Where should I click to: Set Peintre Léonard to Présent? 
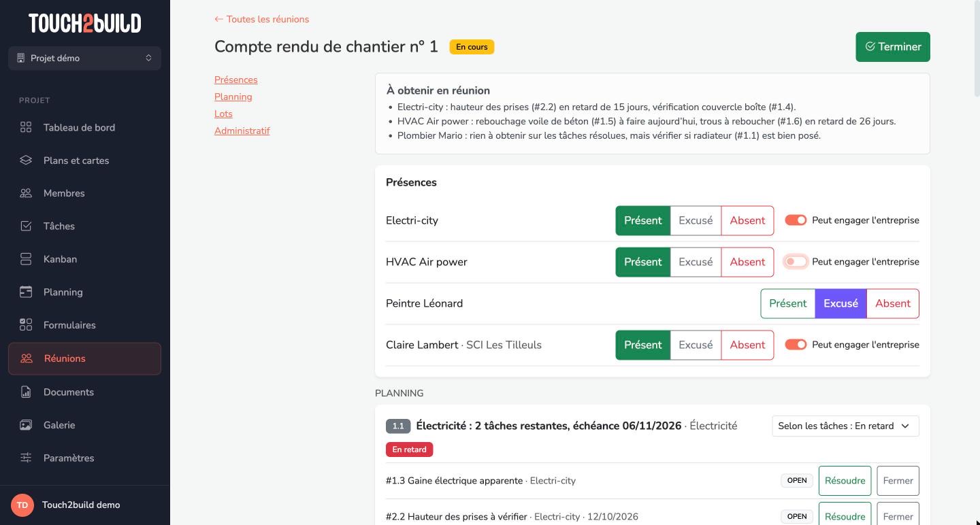pos(787,303)
